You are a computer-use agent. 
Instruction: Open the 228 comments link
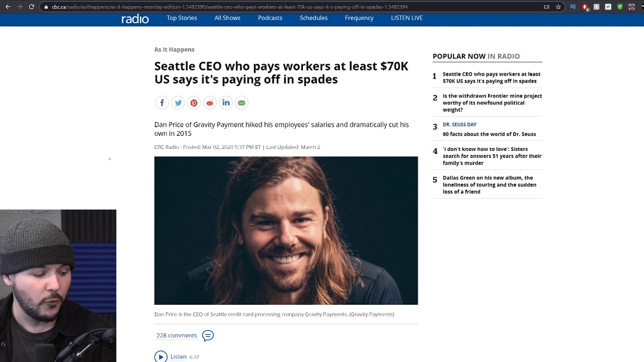(x=177, y=335)
